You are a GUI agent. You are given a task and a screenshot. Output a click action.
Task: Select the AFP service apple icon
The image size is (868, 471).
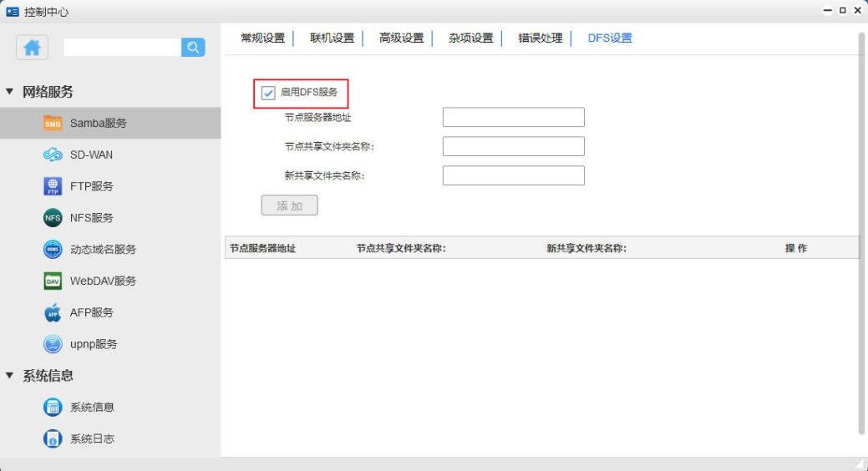point(53,312)
